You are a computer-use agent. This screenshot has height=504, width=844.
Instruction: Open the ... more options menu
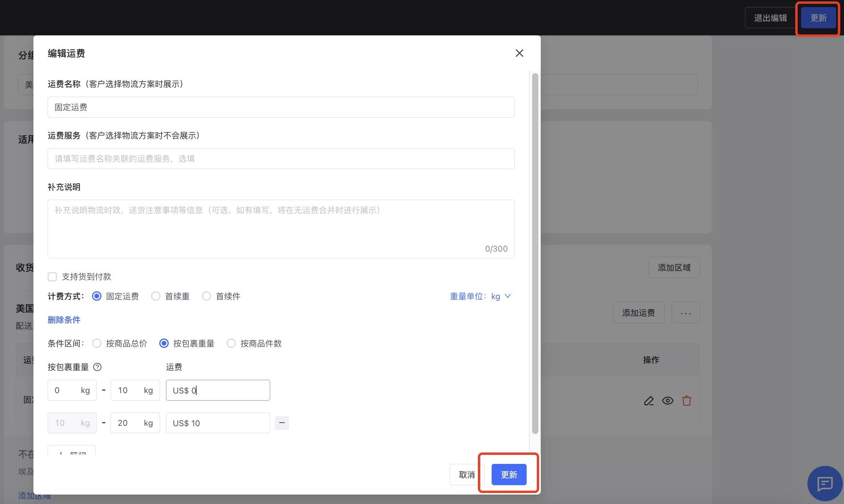pos(686,313)
